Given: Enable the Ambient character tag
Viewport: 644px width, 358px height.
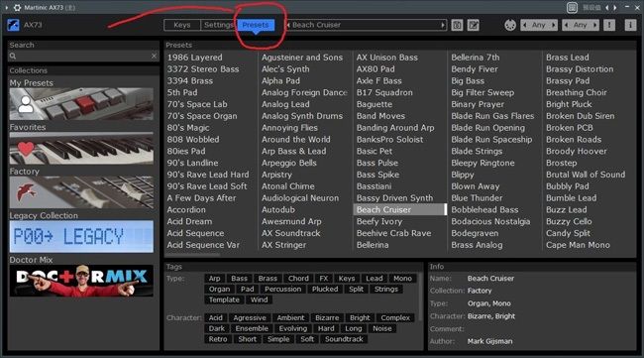Looking at the screenshot, I should (290, 318).
